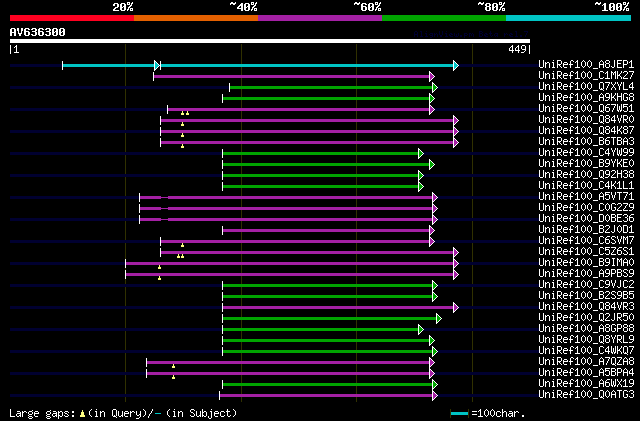Select the purple alignment bar for A7QZA8

(x=290, y=363)
